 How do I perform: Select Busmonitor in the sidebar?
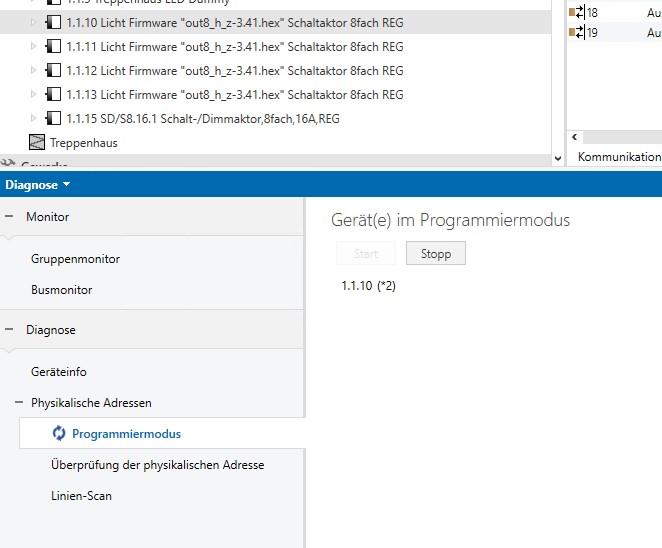(x=61, y=290)
